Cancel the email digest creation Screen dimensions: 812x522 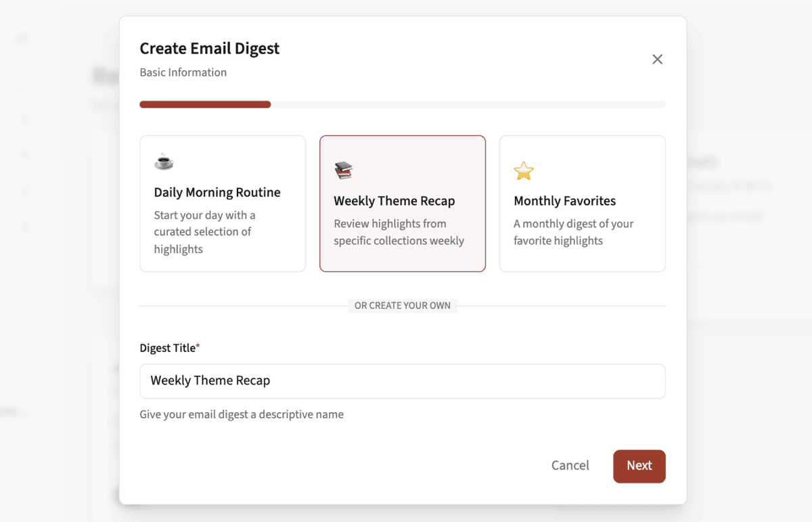click(x=570, y=466)
